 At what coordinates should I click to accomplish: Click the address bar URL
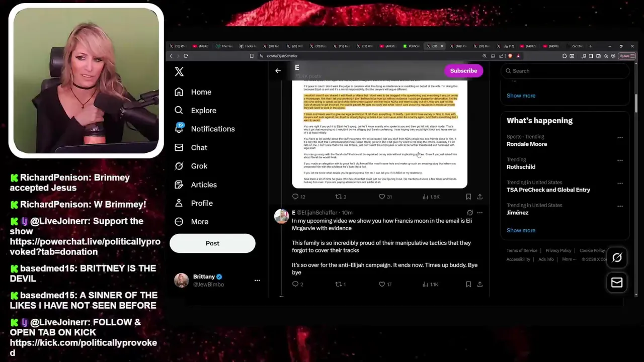point(282,56)
